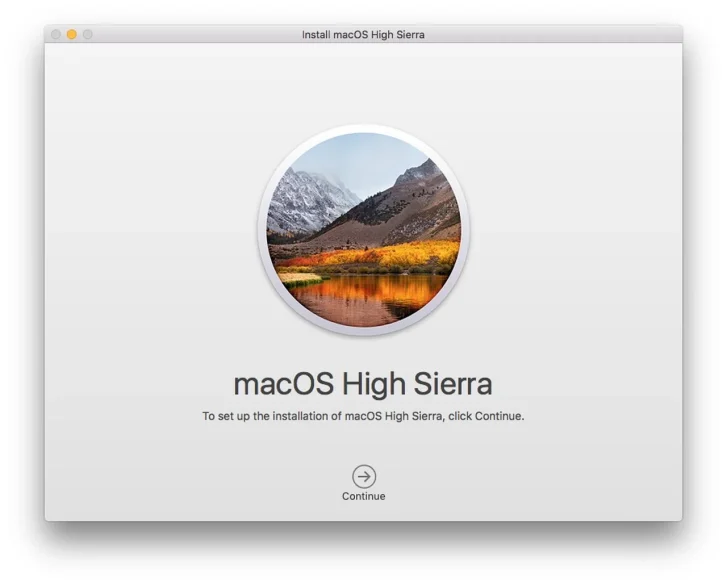Minimize the installer with the yellow button

pos(71,34)
